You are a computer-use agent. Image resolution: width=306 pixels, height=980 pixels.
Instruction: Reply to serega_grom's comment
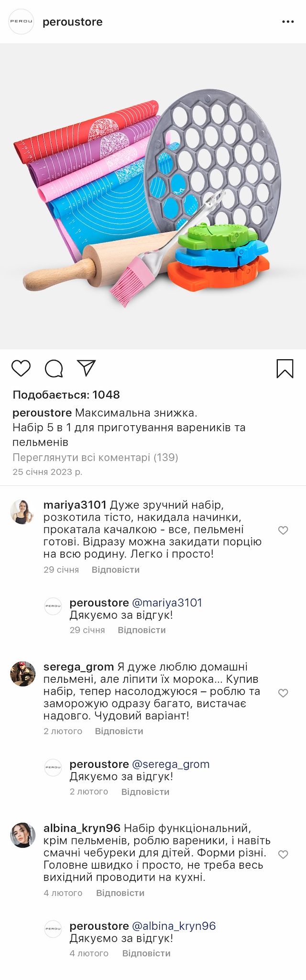tap(119, 731)
